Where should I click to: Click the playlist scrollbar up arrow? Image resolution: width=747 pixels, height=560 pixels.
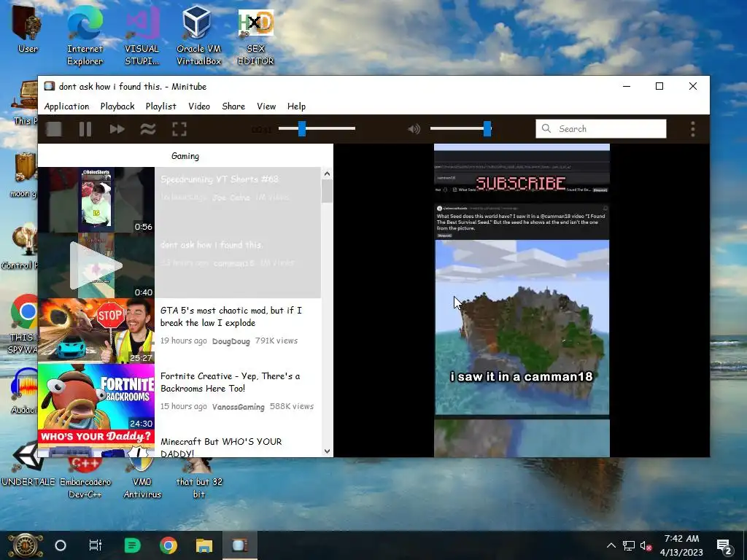point(327,174)
